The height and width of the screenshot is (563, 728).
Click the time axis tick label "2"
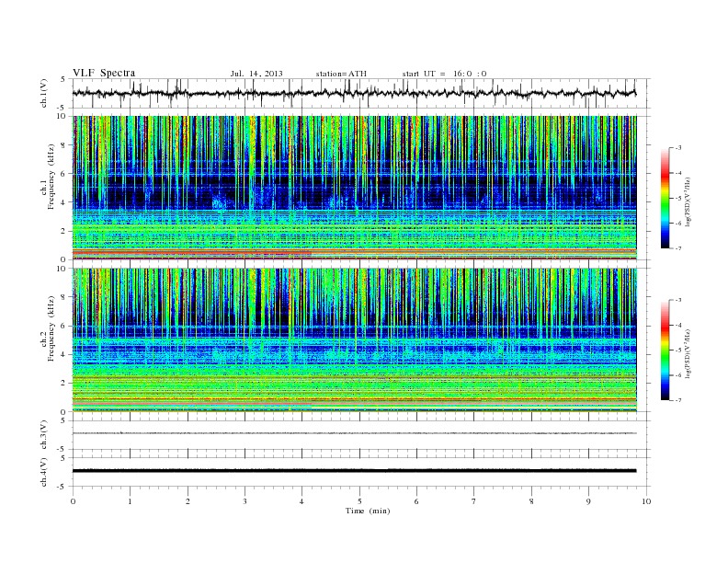pyautogui.click(x=188, y=501)
